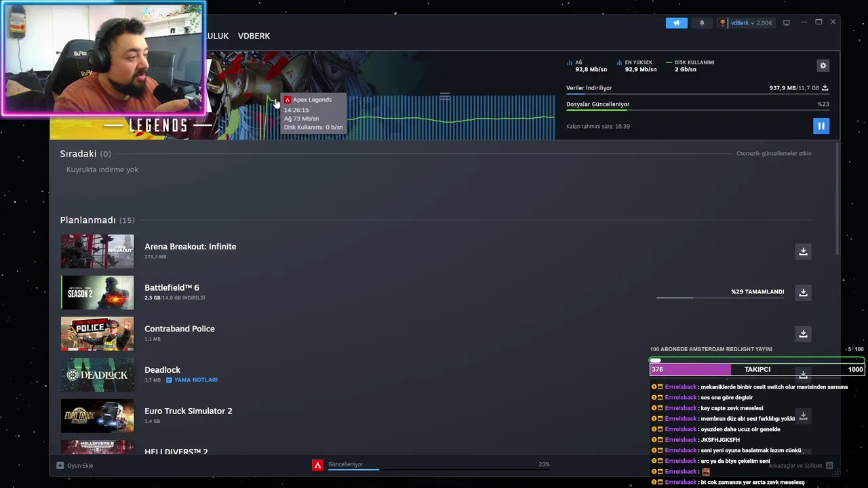Select the Battlefield 6 thumbnail

97,293
